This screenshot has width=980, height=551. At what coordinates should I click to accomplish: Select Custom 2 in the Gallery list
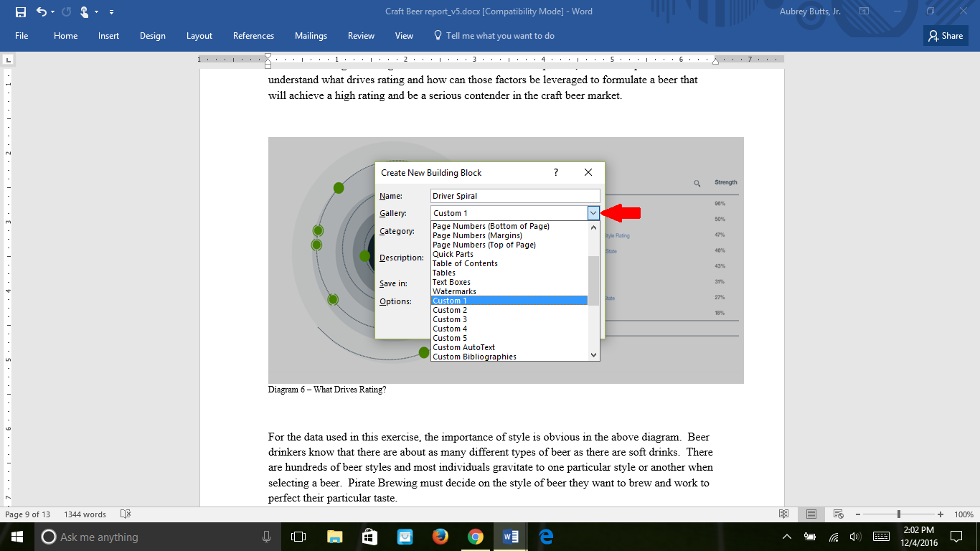[449, 309]
